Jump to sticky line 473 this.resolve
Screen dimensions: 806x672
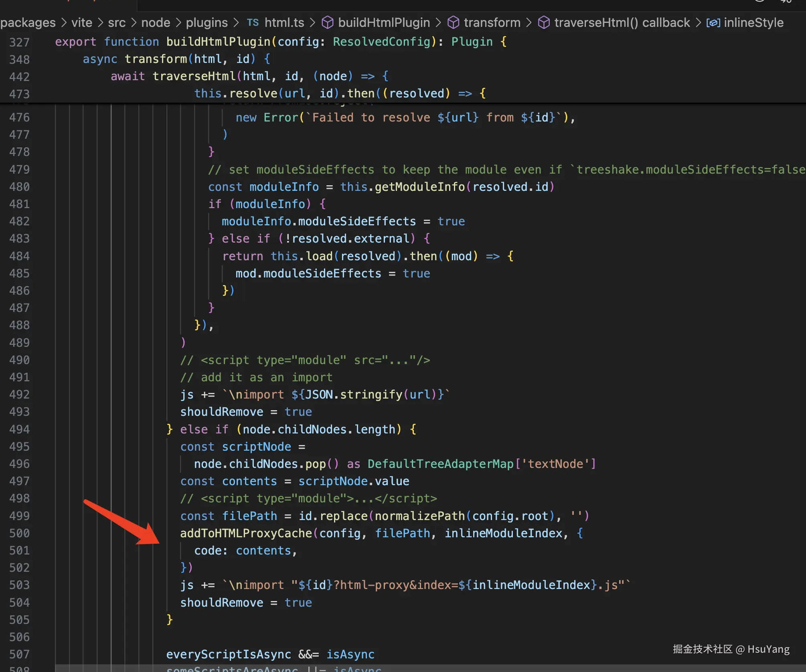pos(253,93)
